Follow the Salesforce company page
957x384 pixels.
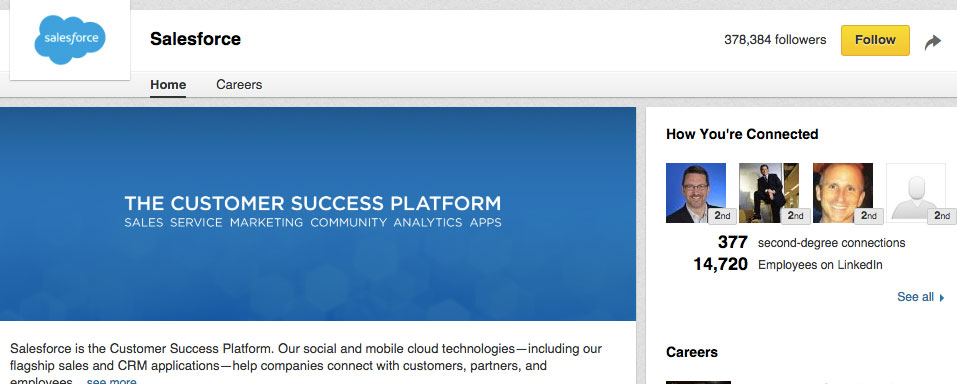click(875, 40)
